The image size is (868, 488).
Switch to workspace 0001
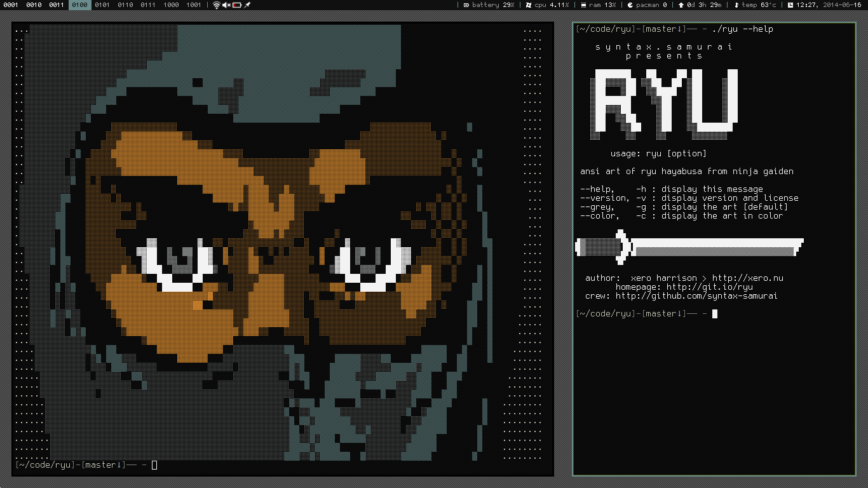(11, 5)
